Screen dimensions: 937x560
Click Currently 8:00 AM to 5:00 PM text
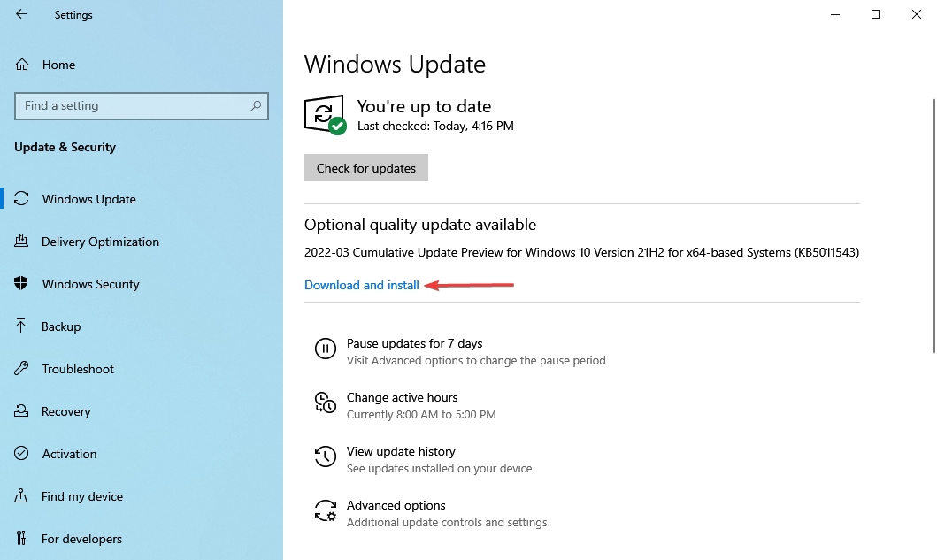[421, 414]
